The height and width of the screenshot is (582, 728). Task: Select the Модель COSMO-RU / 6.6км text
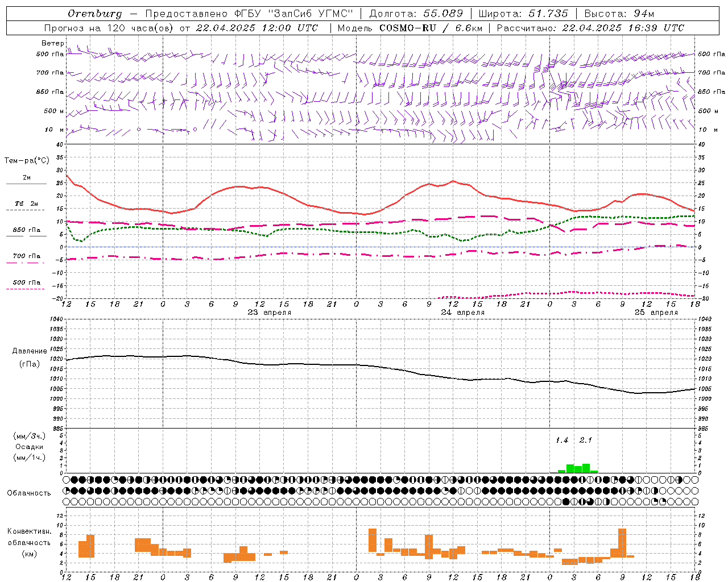410,28
